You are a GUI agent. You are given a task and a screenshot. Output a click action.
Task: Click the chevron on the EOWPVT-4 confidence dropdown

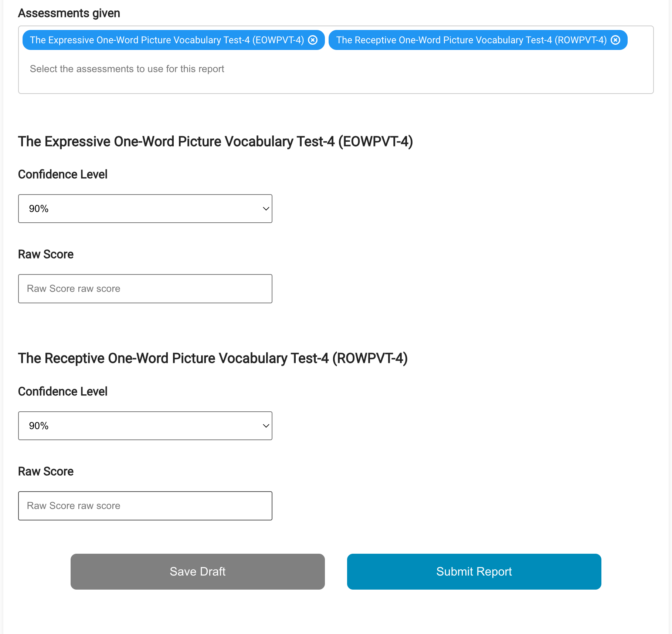(266, 208)
